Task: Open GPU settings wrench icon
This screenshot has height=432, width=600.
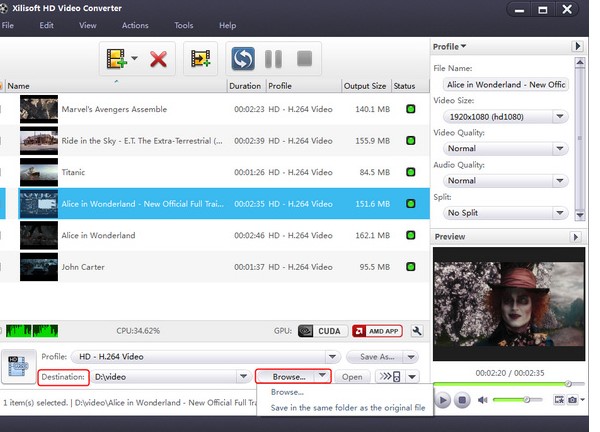Action: (x=417, y=331)
